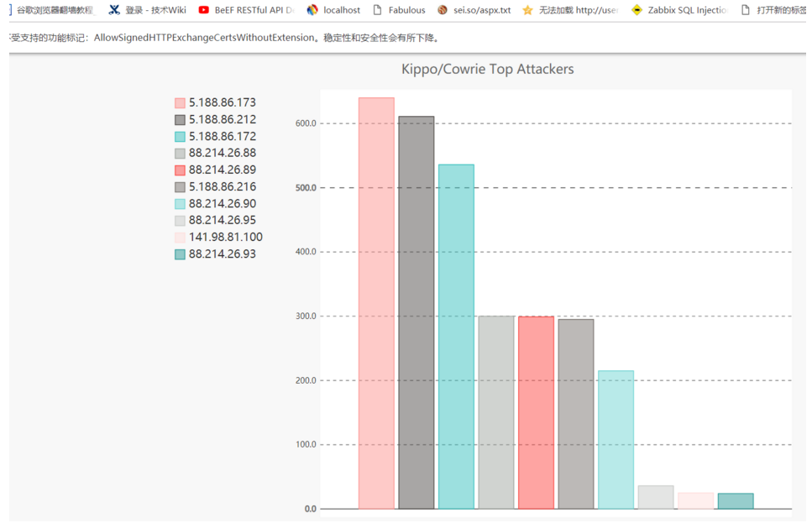Screen dimensions: 812x523
Task: Click the Zabbix SQL Injection bookmark icon
Action: pos(637,10)
